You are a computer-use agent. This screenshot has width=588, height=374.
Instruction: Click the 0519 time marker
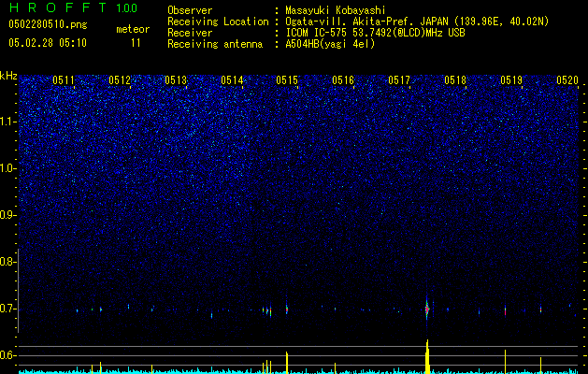click(x=511, y=80)
